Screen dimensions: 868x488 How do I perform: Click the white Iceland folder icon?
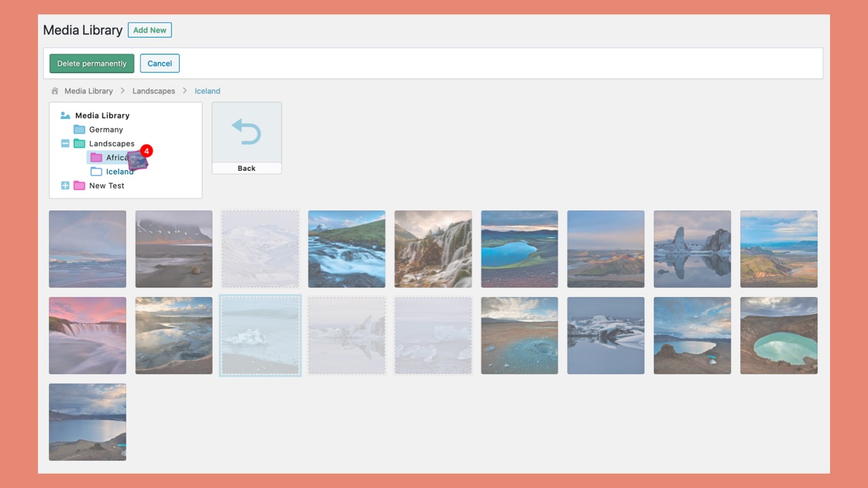[96, 171]
